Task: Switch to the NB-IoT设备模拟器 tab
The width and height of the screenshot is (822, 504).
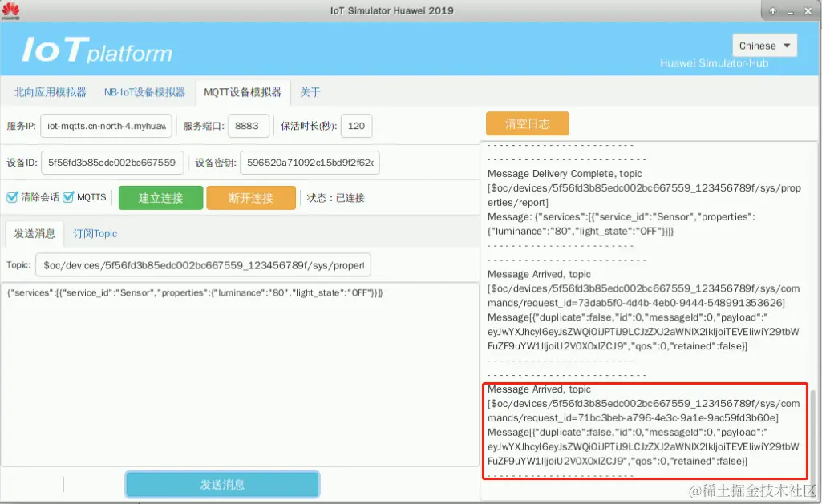Action: pos(144,92)
